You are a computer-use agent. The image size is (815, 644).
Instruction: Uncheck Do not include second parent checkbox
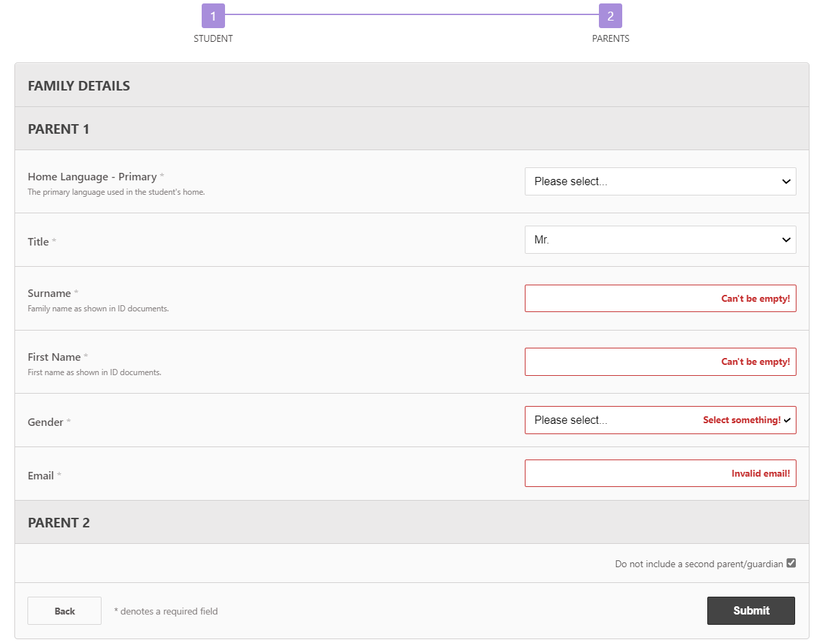pyautogui.click(x=791, y=563)
